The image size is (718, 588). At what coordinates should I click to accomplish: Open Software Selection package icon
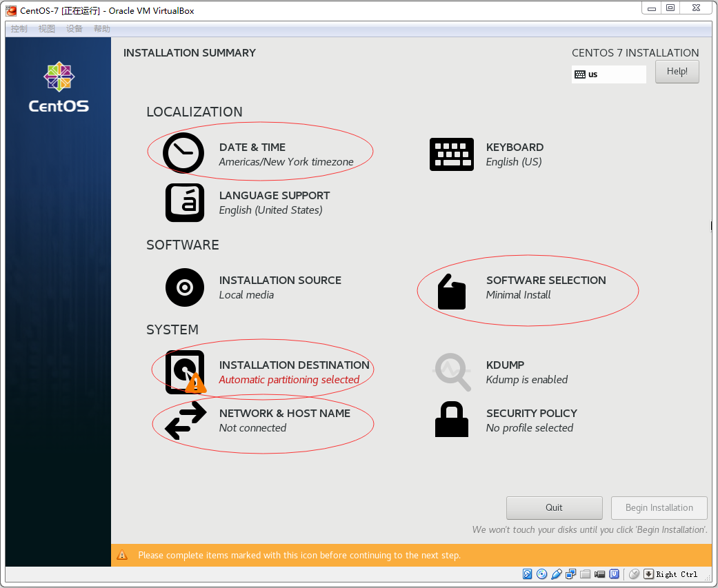[x=451, y=291]
